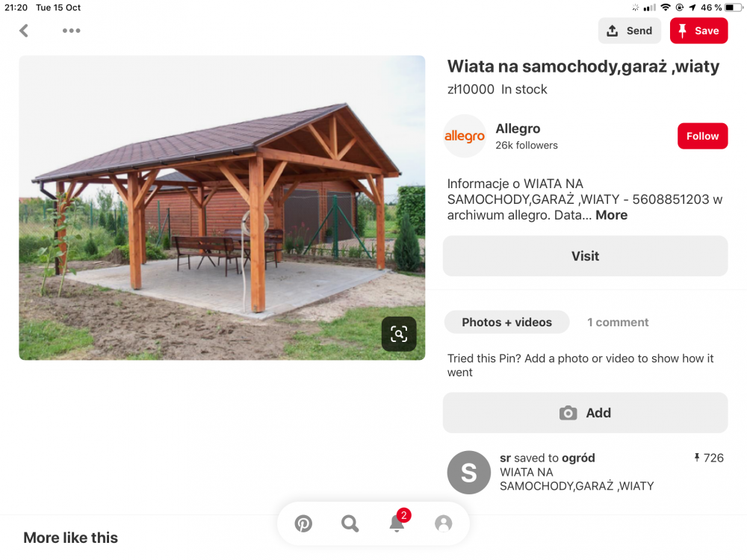Tap the Allegro logo avatar
The image size is (747, 560).
click(465, 136)
